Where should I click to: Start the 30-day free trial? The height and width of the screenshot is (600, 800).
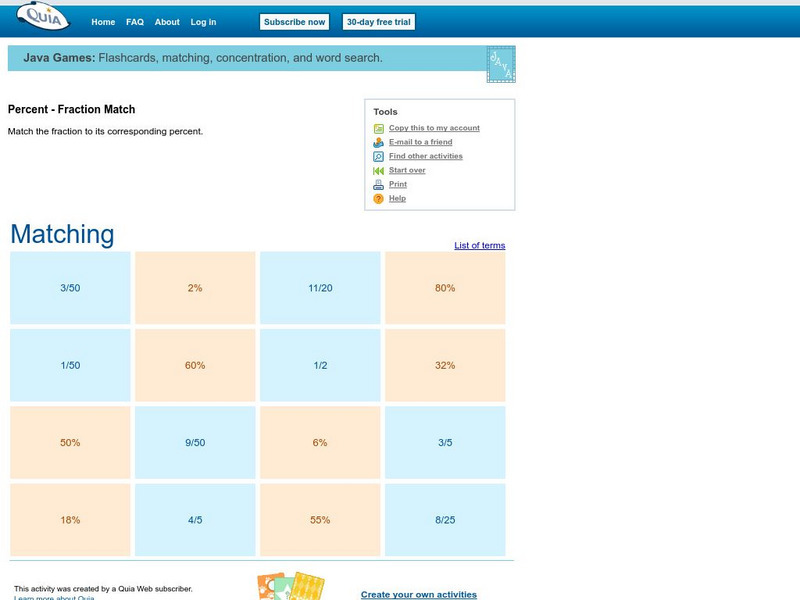380,21
